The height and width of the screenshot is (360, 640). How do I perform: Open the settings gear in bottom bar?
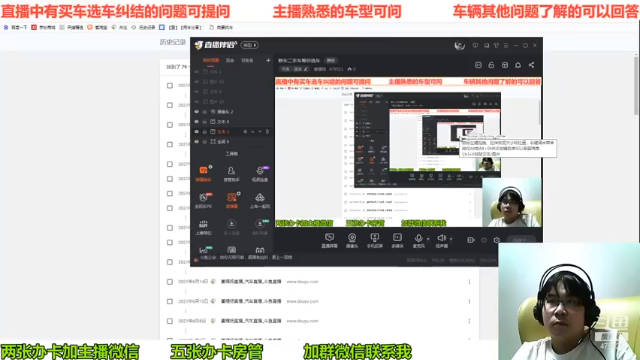[496, 240]
